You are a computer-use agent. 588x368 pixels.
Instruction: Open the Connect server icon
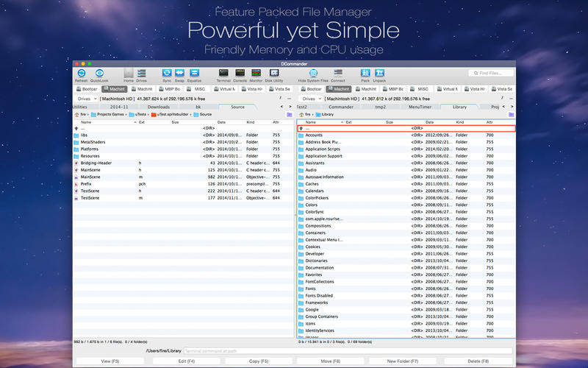[337, 73]
